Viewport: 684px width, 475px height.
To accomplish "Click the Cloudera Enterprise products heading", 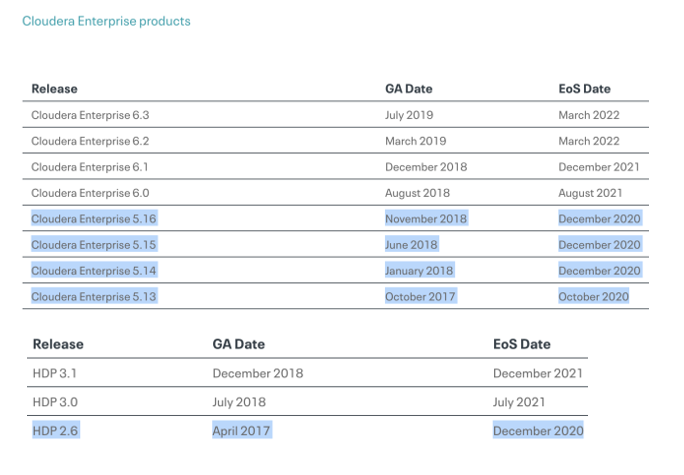I will [x=106, y=21].
